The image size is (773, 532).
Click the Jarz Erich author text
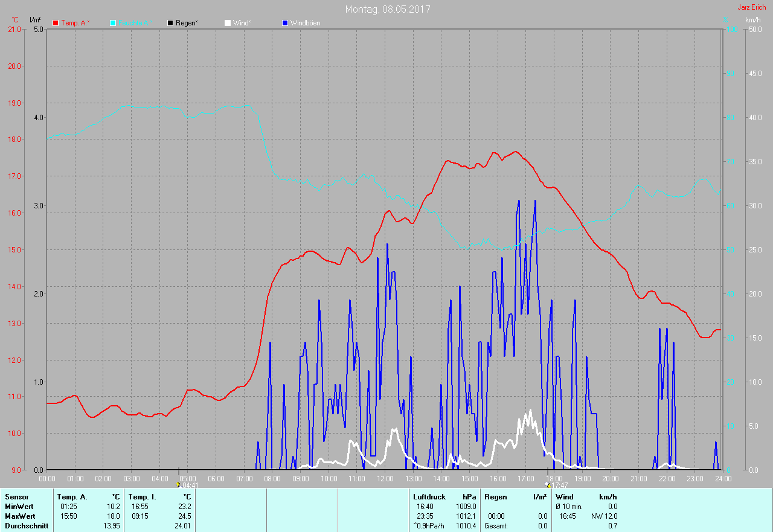[x=751, y=7]
